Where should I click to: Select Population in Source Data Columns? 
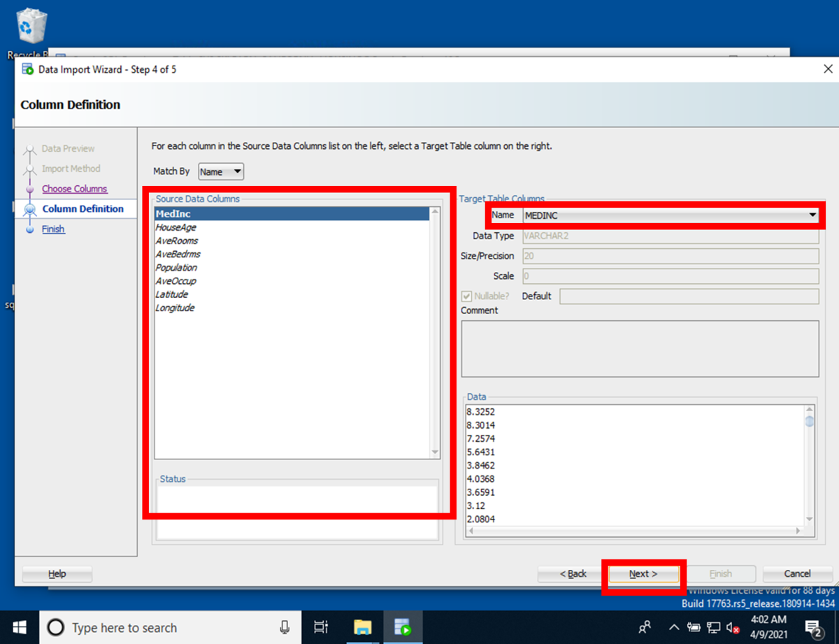(x=292, y=267)
